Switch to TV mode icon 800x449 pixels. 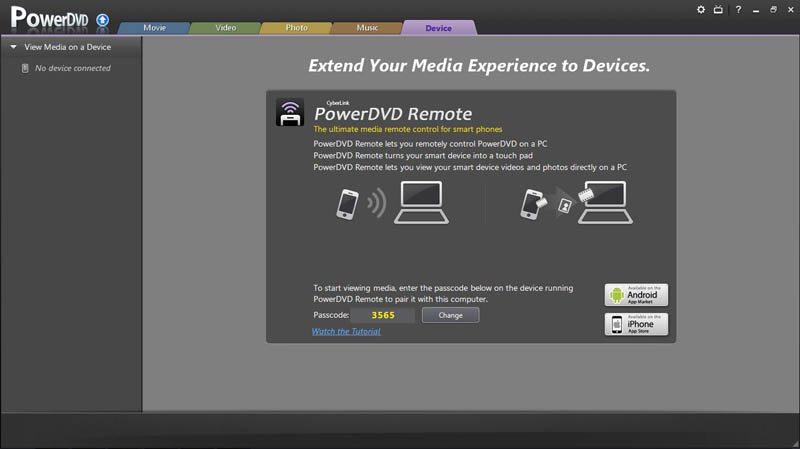[718, 10]
